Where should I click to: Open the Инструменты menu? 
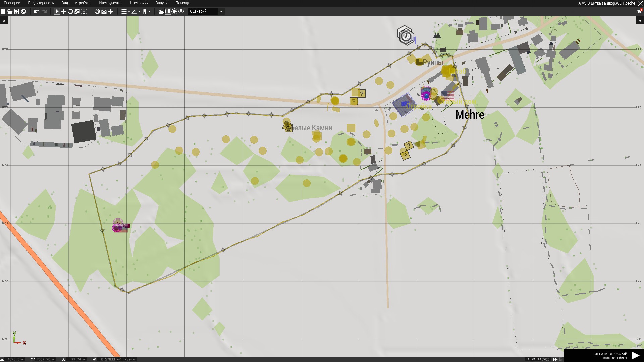click(110, 3)
